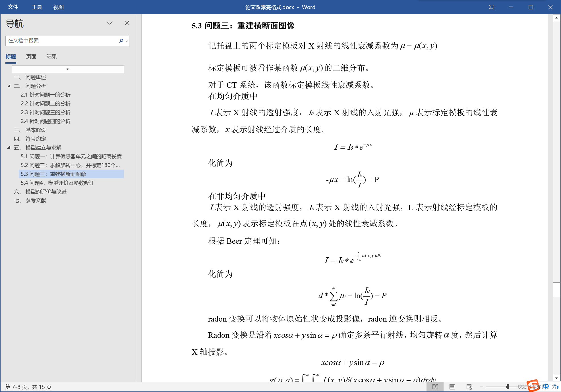This screenshot has height=392, width=561.
Task: Adjust the zoom slider handle
Action: click(x=508, y=387)
